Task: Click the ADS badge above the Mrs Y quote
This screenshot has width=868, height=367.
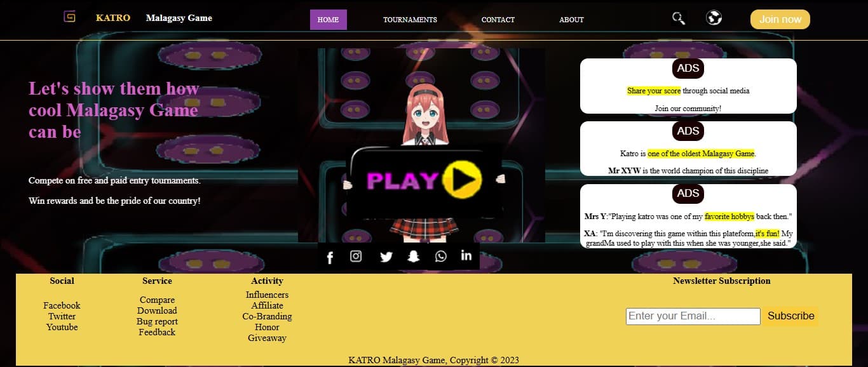Action: 688,194
